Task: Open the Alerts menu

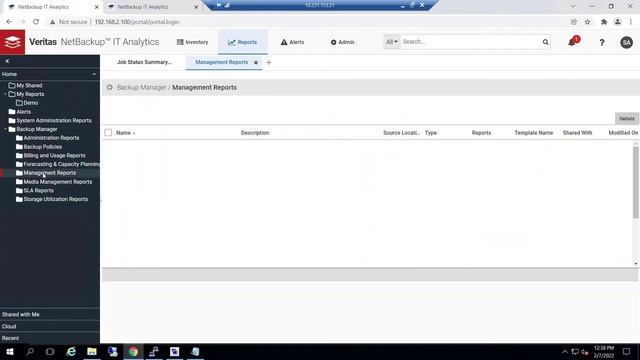Action: point(292,42)
